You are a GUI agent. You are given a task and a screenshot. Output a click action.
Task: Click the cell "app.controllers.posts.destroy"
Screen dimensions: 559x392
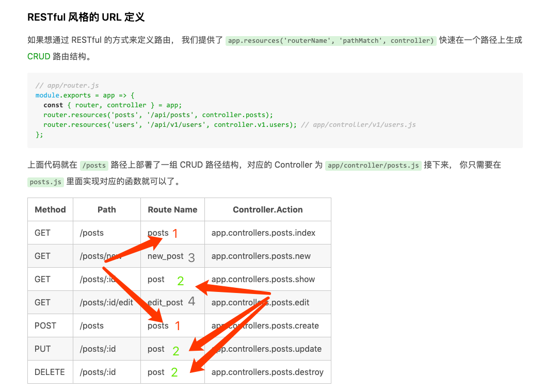267,372
